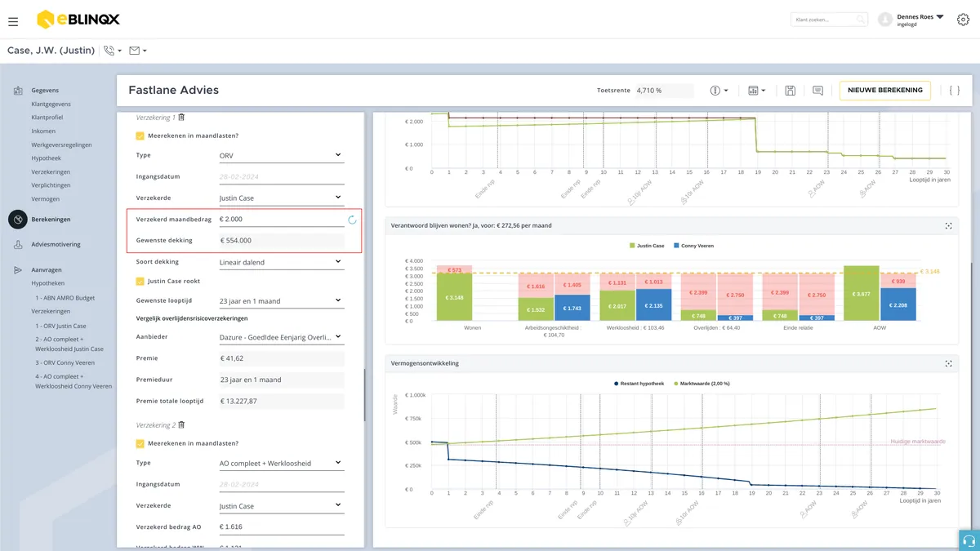
Task: Expand the Verantwoord blijven wonen chart fullscreen
Action: [948, 225]
